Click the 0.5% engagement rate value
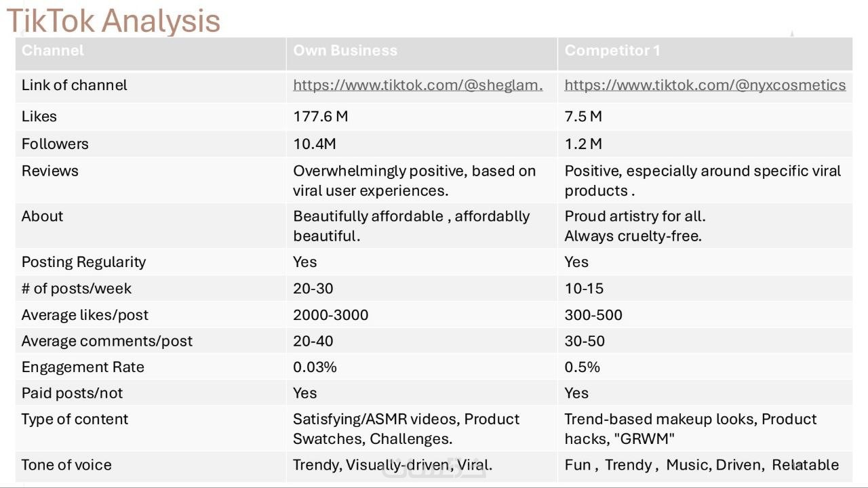Image resolution: width=868 pixels, height=488 pixels. point(582,367)
